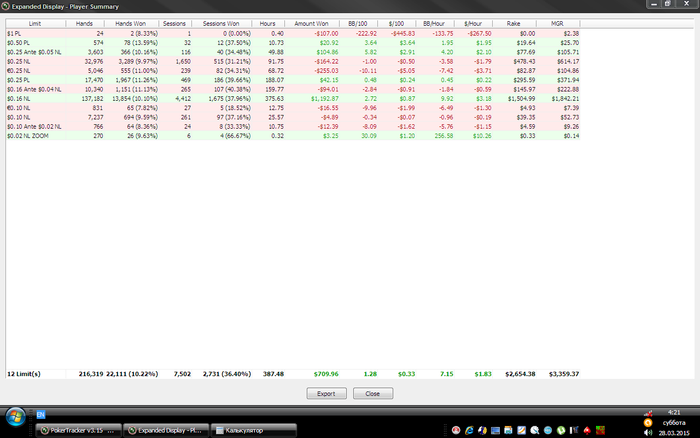Click the $1,504.99 rake cell
The image size is (700, 438).
click(x=521, y=99)
